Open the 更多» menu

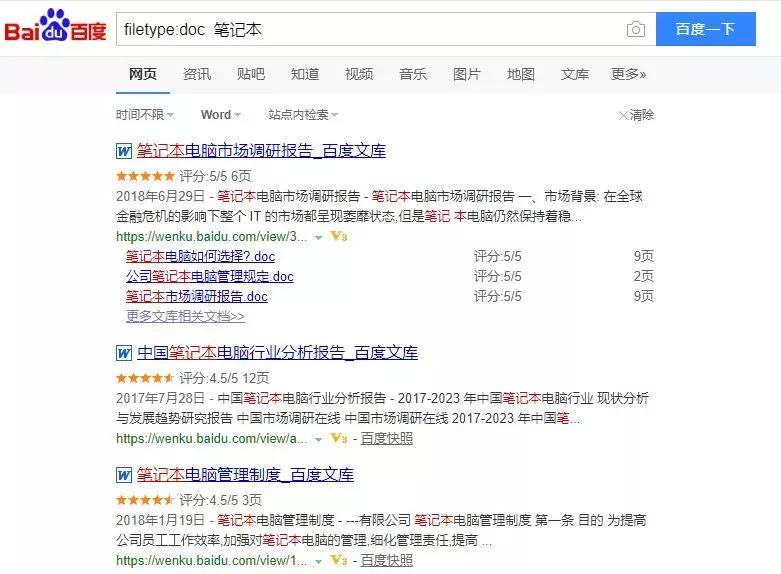629,74
